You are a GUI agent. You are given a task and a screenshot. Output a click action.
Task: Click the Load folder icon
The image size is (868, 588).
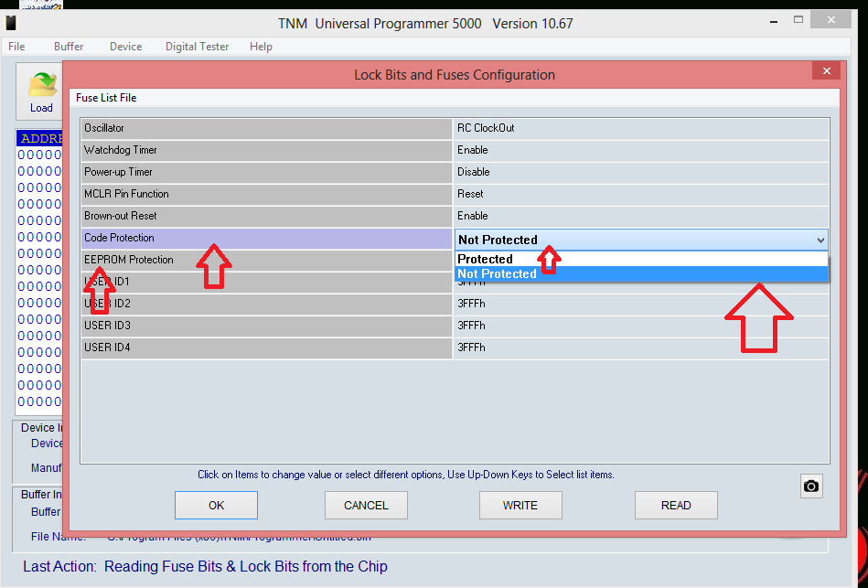click(42, 85)
